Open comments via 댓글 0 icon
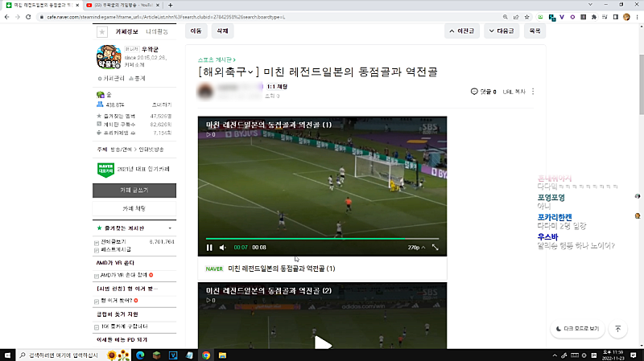644x361 pixels. click(x=484, y=92)
